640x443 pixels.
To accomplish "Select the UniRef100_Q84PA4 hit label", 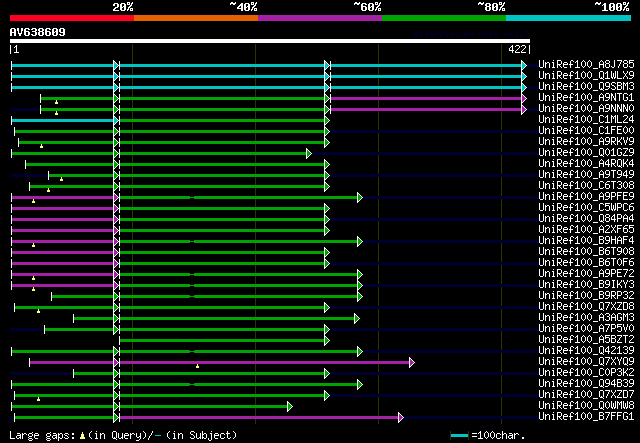I will coord(586,219).
